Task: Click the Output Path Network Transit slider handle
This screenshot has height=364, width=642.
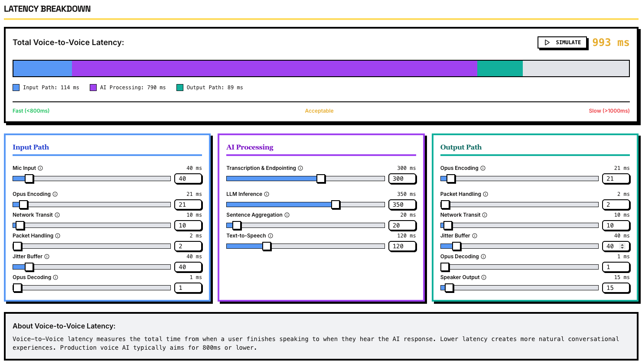Action: 448,225
